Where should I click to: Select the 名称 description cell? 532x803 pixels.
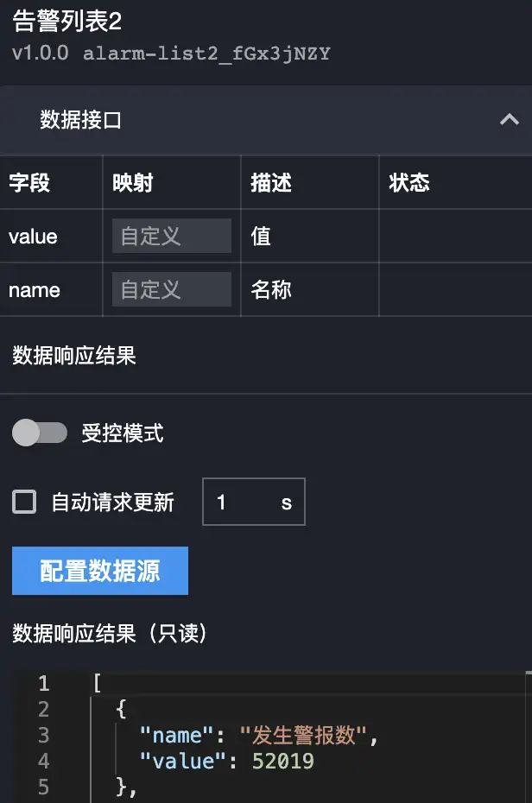(271, 289)
